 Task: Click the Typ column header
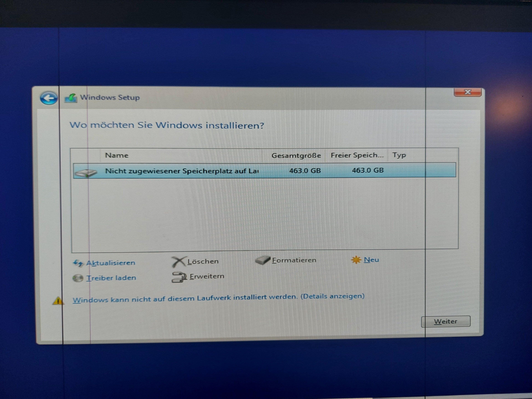pos(399,155)
